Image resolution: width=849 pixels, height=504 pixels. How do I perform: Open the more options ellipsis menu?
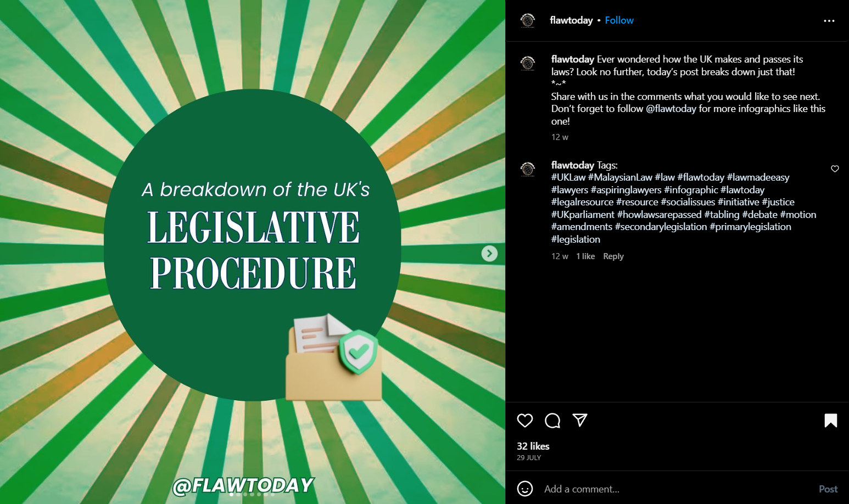click(829, 21)
